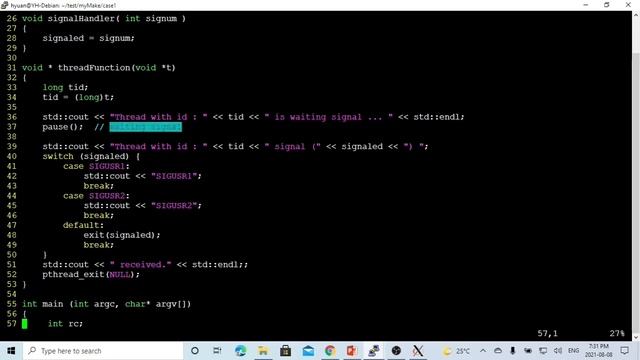640x360 pixels.
Task: Open Microsoft Store from taskbar
Action: point(286,351)
